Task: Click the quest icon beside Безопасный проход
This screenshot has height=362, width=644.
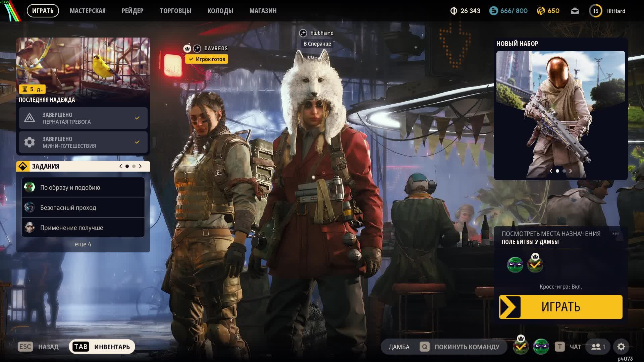Action: click(x=30, y=207)
